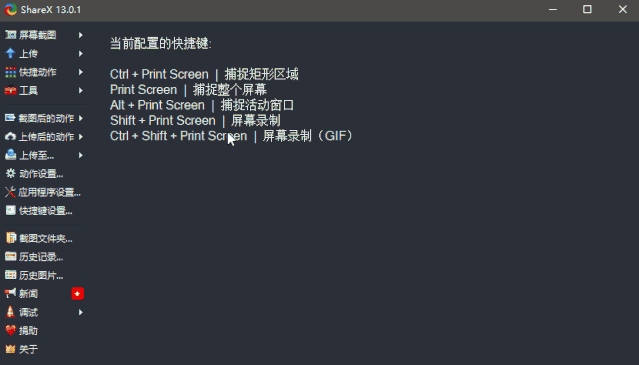
Task: Open the 快捷键设置 menu item
Action: coord(43,211)
